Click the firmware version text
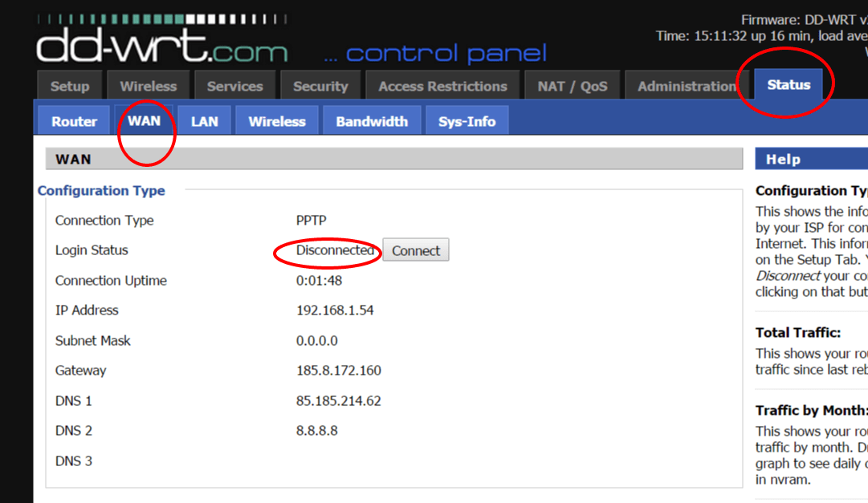This screenshot has height=503, width=868. (x=805, y=20)
